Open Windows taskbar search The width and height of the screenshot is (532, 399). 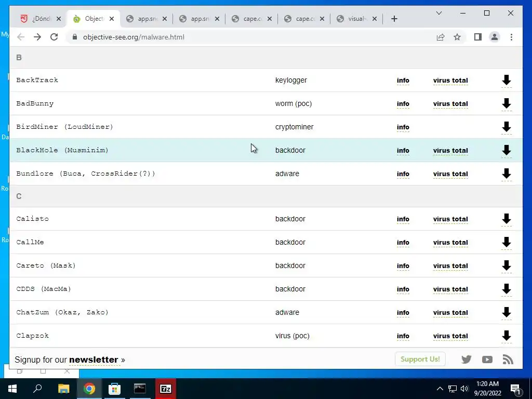pos(37,389)
